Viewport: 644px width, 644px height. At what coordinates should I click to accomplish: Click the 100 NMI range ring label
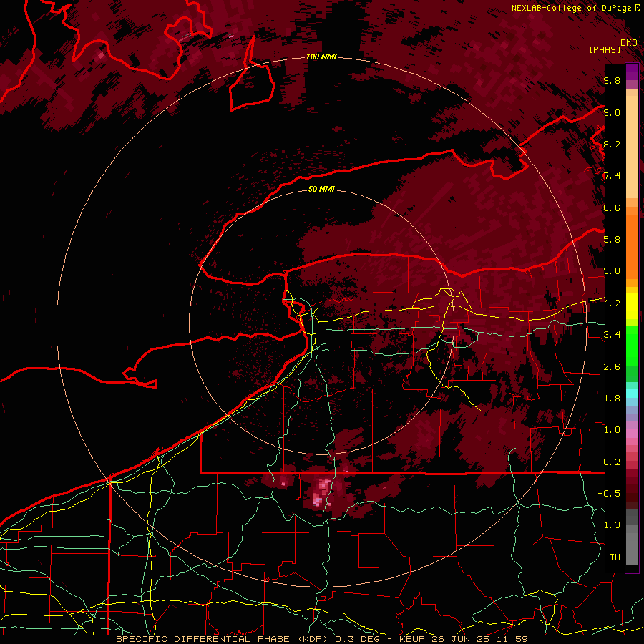(x=321, y=57)
